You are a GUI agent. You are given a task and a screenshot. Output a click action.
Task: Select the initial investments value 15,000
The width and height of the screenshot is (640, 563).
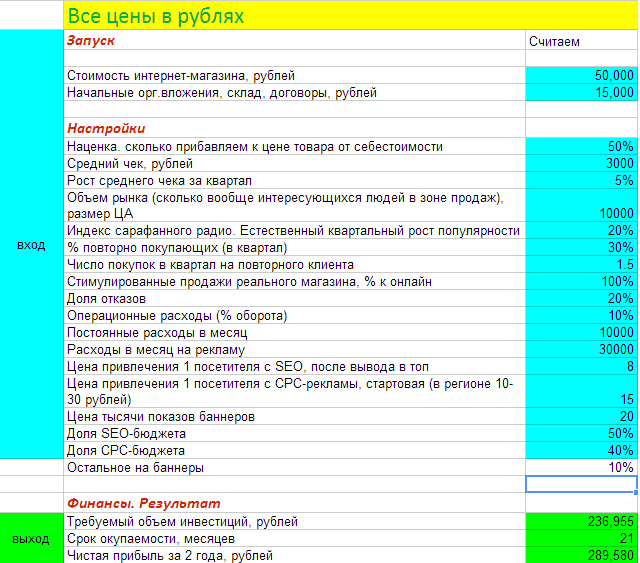point(581,93)
